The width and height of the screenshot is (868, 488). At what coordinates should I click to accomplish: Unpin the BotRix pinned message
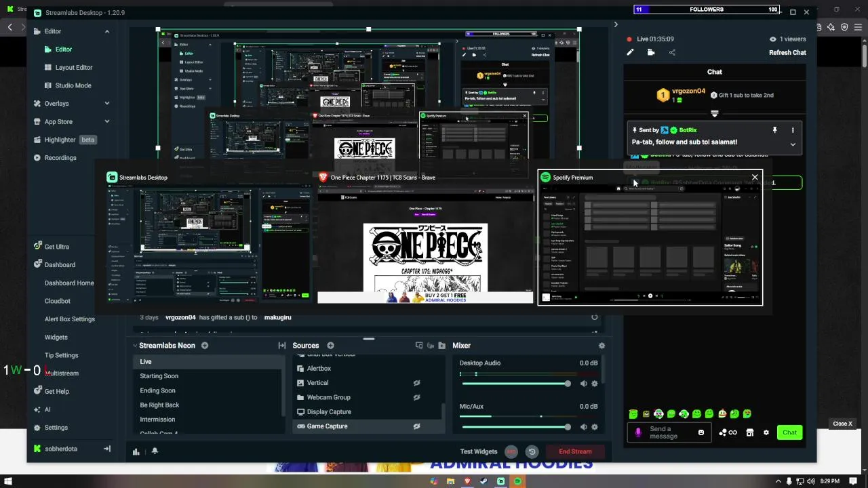point(774,130)
